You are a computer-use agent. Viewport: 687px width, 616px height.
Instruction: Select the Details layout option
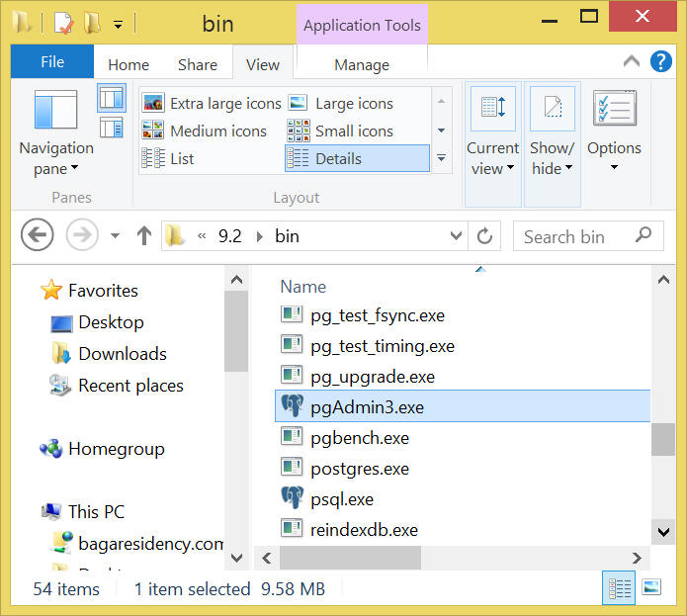pos(357,158)
